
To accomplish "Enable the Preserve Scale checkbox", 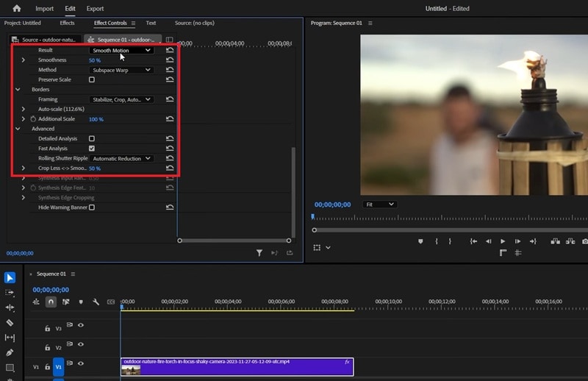I will coord(92,79).
